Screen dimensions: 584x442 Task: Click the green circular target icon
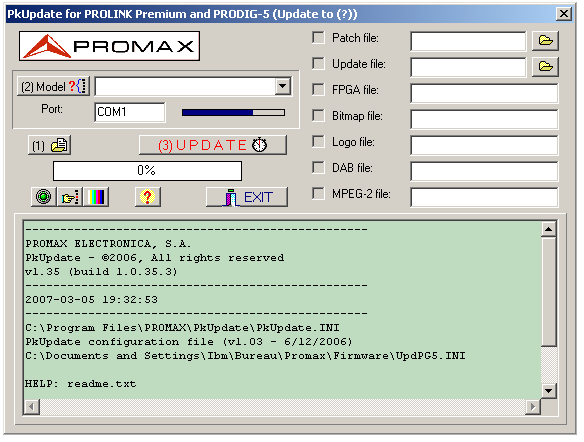point(44,197)
